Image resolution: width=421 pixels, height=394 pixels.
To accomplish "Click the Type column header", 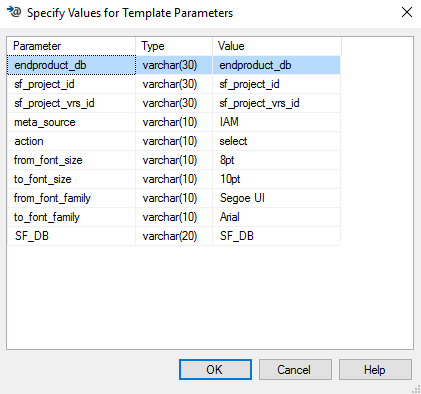I will 174,46.
